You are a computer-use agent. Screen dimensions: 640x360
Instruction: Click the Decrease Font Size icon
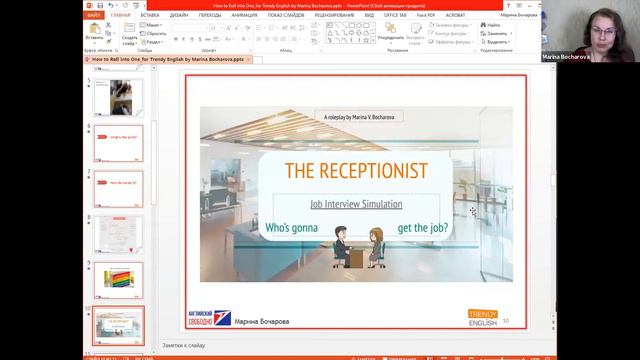(237, 28)
